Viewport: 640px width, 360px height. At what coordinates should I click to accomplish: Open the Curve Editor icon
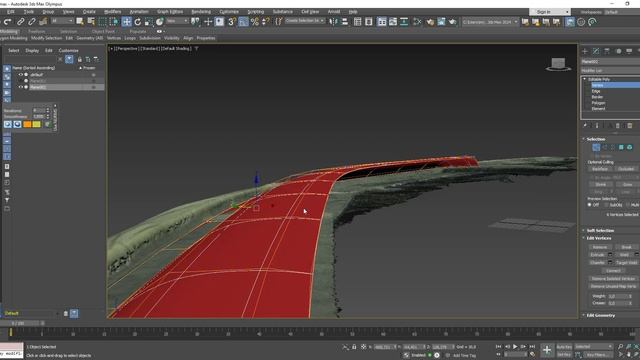[x=393, y=22]
